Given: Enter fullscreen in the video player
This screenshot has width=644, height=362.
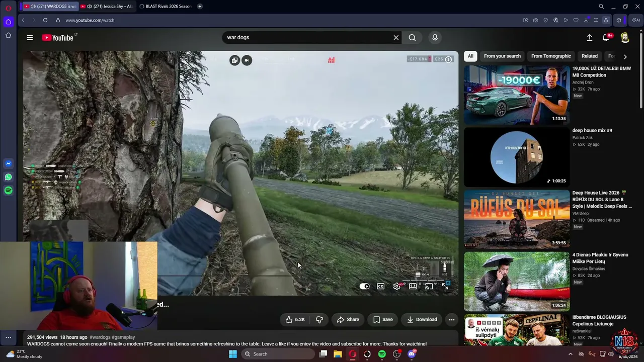Looking at the screenshot, I should 445,286.
